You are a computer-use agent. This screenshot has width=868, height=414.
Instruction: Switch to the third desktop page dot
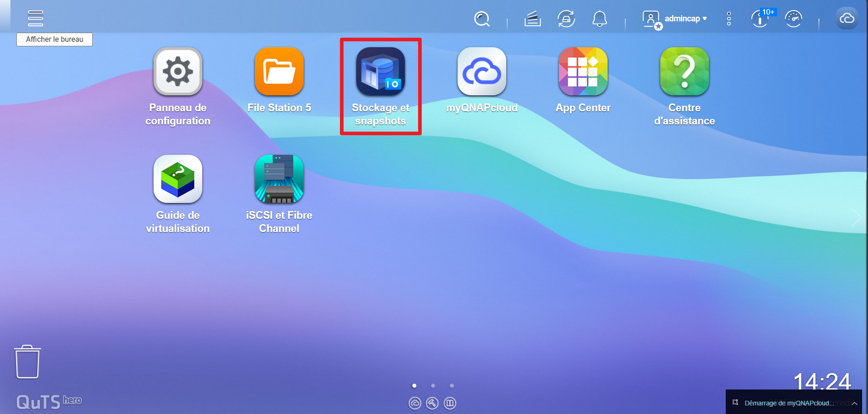coord(452,386)
